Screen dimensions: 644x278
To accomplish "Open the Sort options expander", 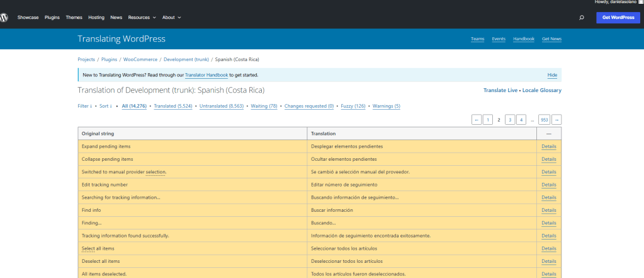I will pyautogui.click(x=105, y=106).
